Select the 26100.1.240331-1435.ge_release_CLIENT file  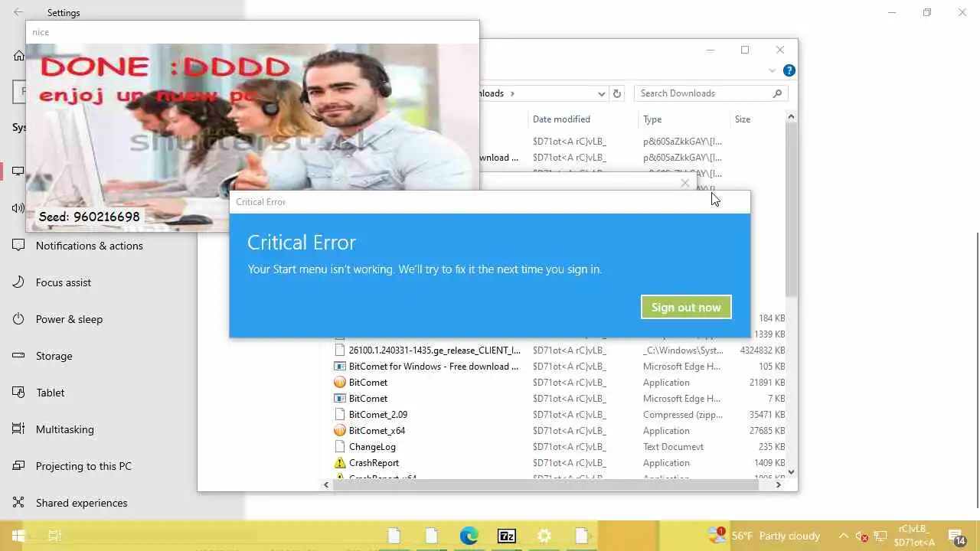click(x=434, y=350)
